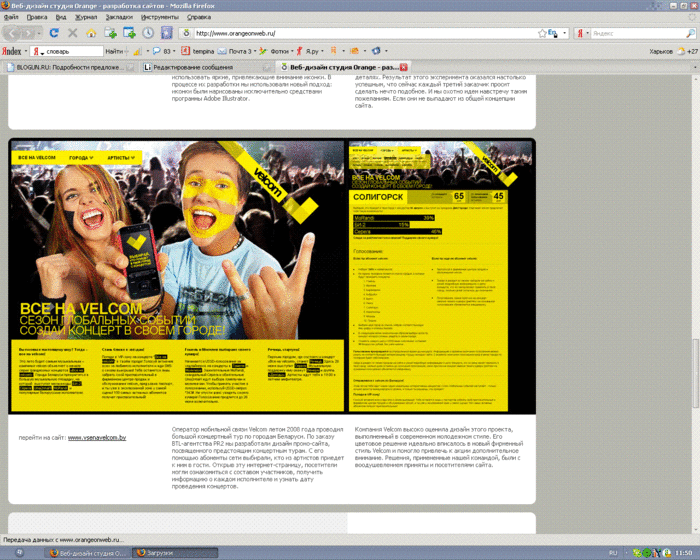This screenshot has width=700, height=560.
Task: Expand the dropdown arrow after bar-chart icon
Action: 148,51
